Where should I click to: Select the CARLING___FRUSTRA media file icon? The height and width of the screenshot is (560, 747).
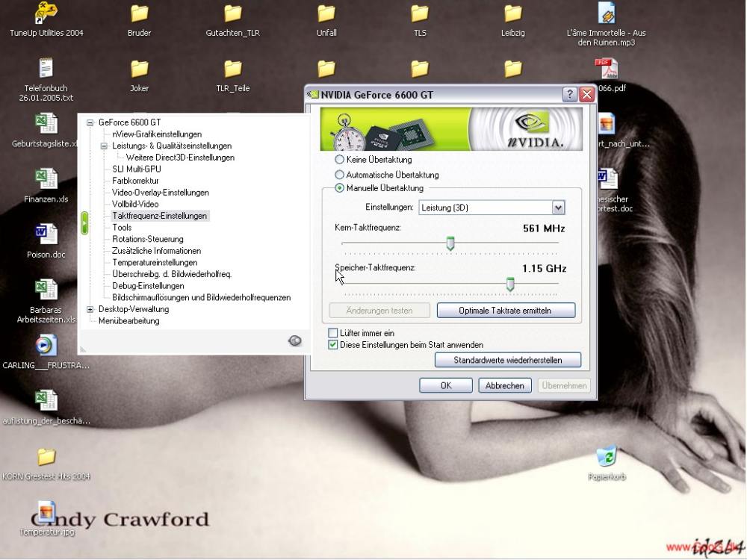click(x=46, y=345)
